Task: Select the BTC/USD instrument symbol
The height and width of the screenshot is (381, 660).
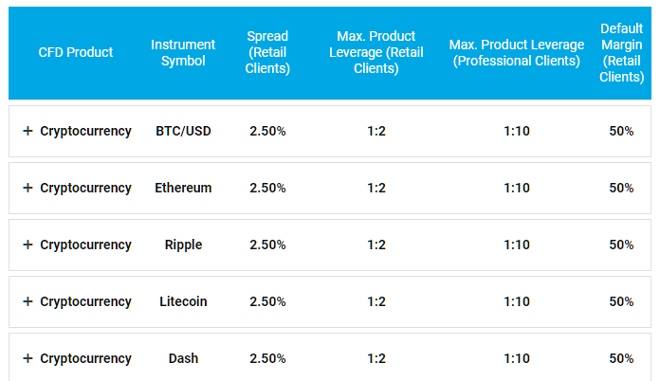Action: coord(183,131)
